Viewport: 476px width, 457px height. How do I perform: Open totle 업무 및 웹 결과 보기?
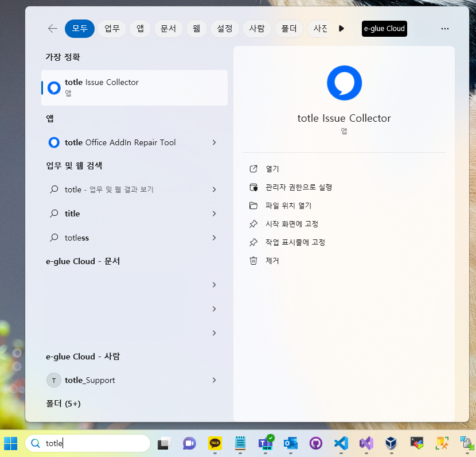coord(134,189)
